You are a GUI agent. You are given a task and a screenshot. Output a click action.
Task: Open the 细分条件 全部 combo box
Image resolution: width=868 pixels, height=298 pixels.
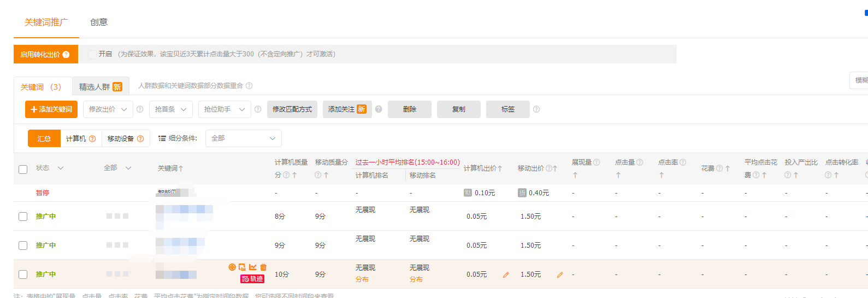pyautogui.click(x=243, y=138)
